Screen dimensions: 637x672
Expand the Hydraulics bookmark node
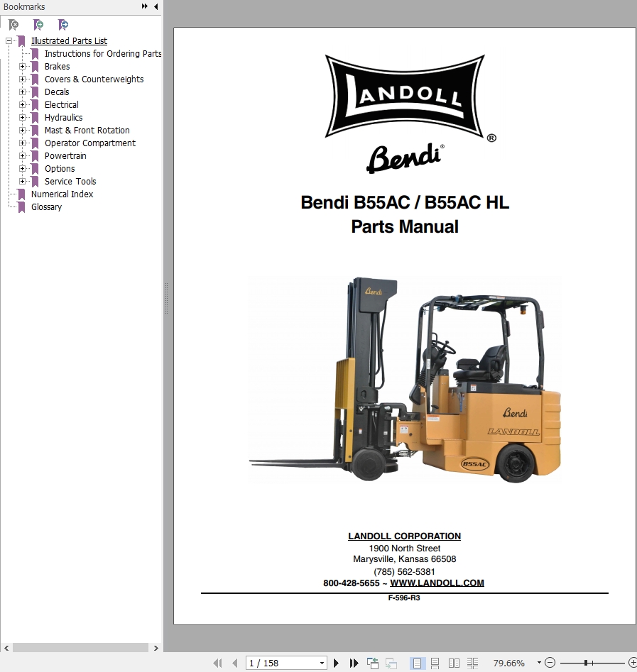[x=22, y=117]
